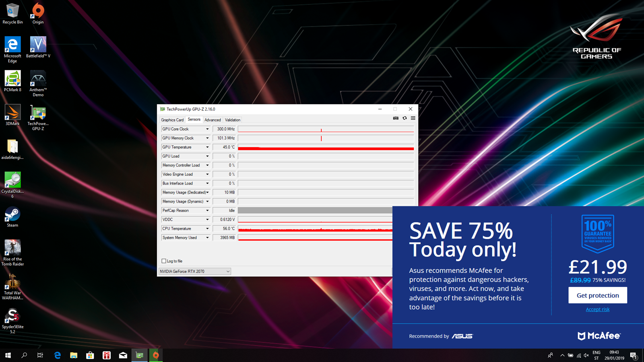Click the CPU Temperature graph bar
Screen dimensions: 644x362
coord(315,228)
